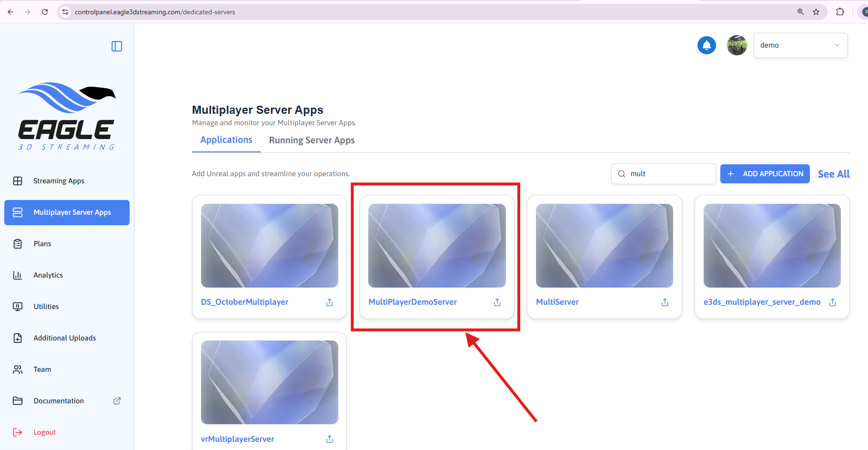
Task: Click the user profile avatar
Action: 737,45
